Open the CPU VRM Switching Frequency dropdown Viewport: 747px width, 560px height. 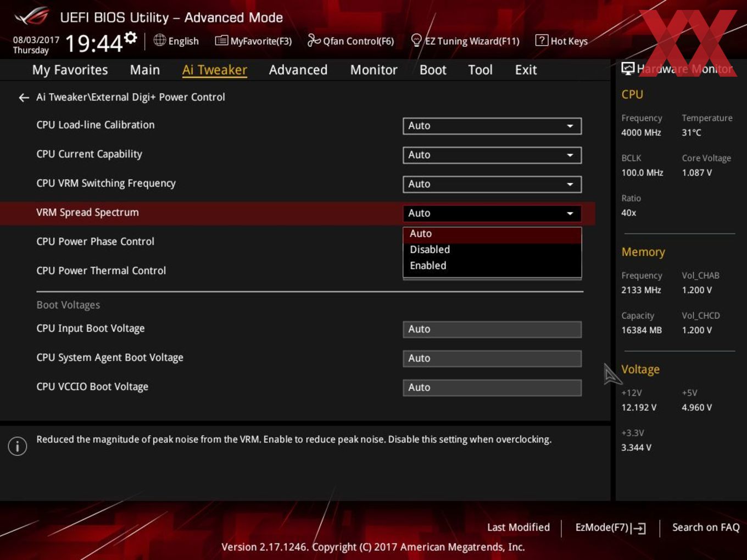(492, 184)
